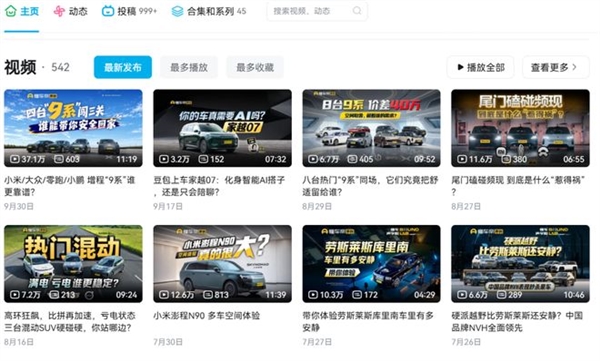Open 合集和系列 45 tab
The image size is (600, 361).
(x=209, y=11)
